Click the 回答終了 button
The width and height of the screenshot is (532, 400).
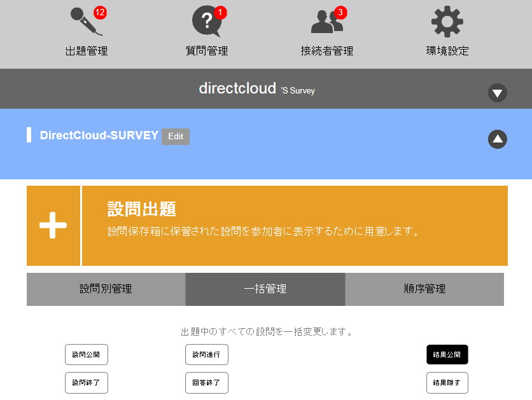pyautogui.click(x=207, y=383)
